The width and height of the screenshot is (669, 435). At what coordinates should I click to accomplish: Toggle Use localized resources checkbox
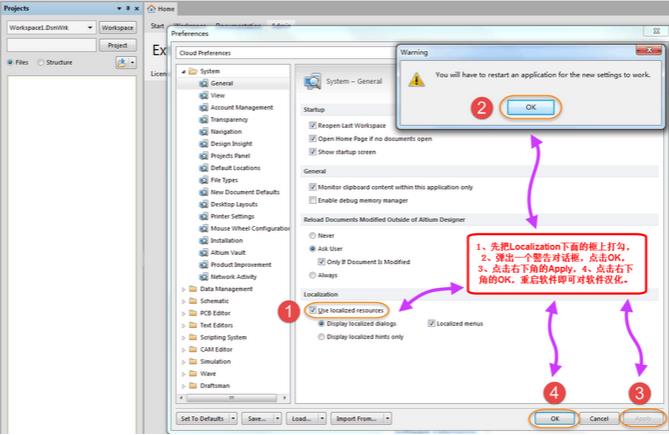point(313,310)
